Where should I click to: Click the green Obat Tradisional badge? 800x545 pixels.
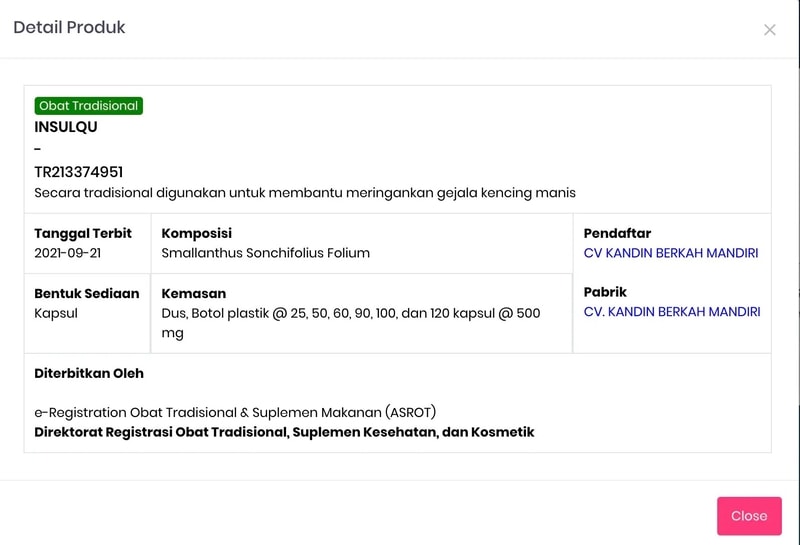(89, 106)
